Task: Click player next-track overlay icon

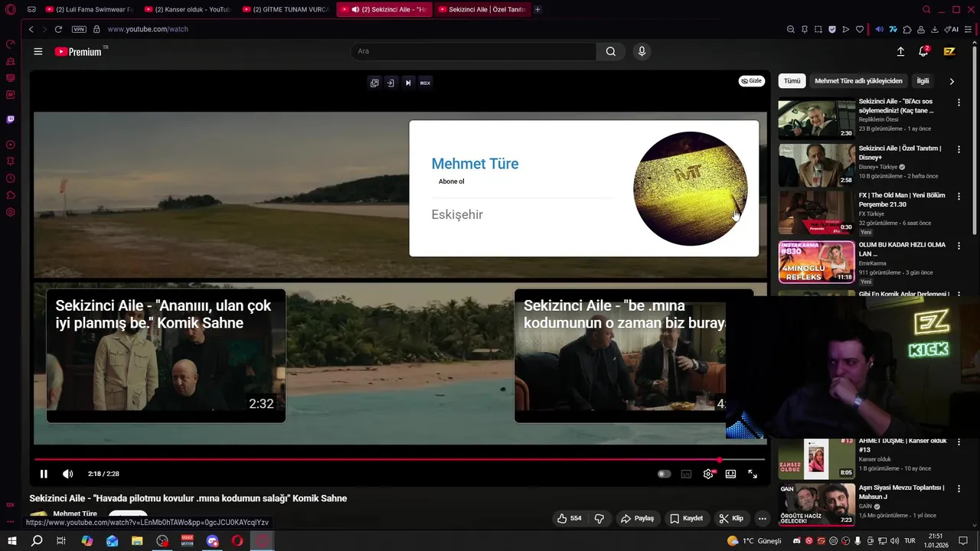Action: tap(408, 83)
